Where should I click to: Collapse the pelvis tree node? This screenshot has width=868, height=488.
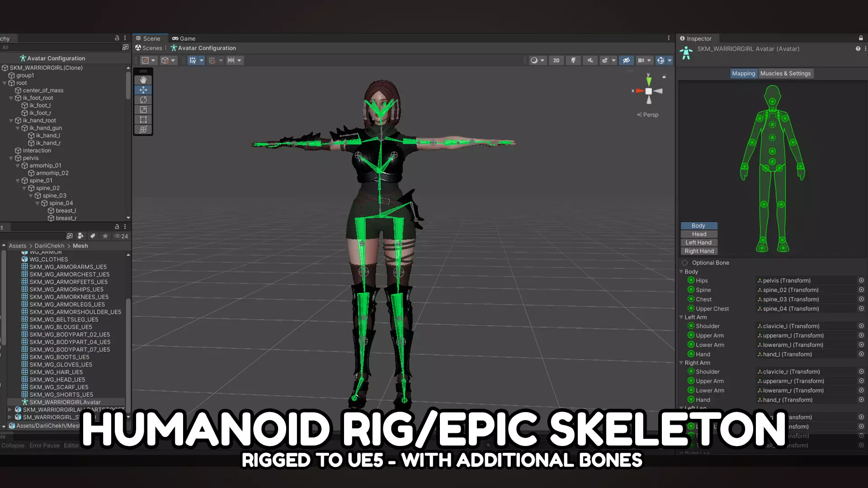(x=11, y=158)
